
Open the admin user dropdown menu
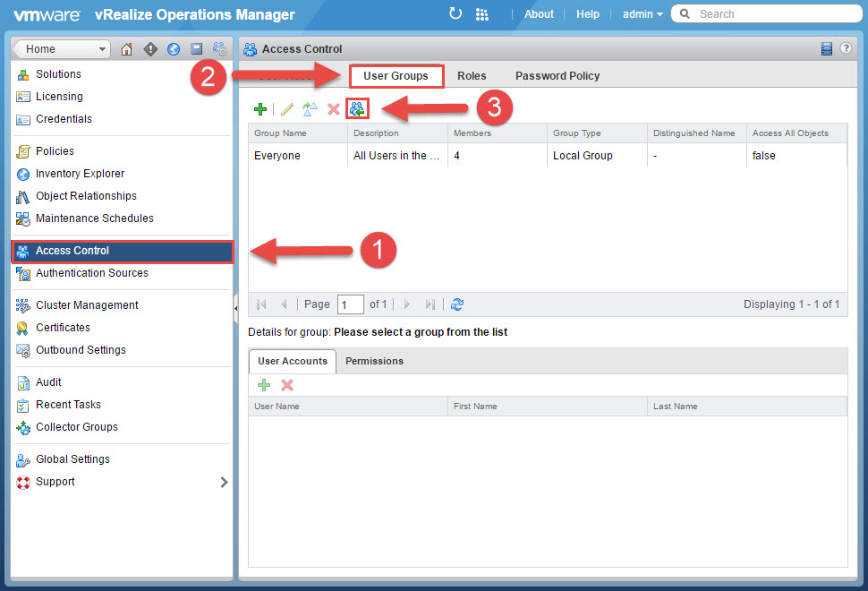[642, 14]
